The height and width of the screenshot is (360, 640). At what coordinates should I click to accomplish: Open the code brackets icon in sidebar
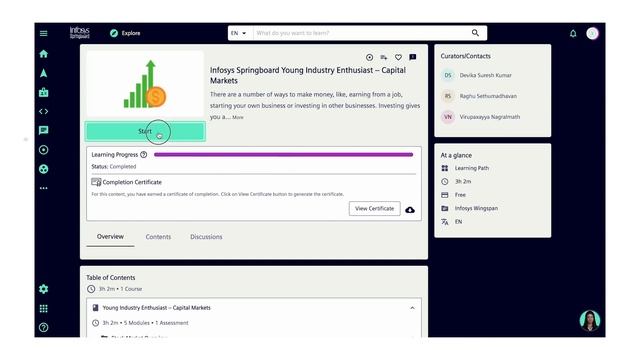[44, 111]
